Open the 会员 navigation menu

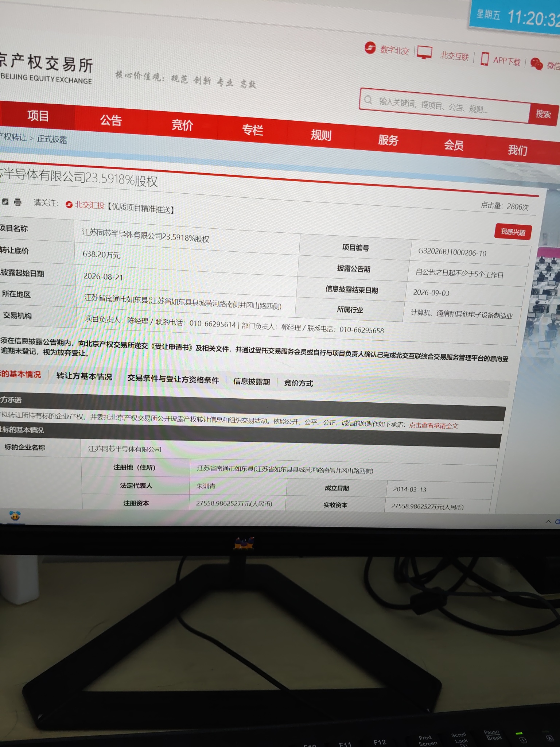click(454, 145)
